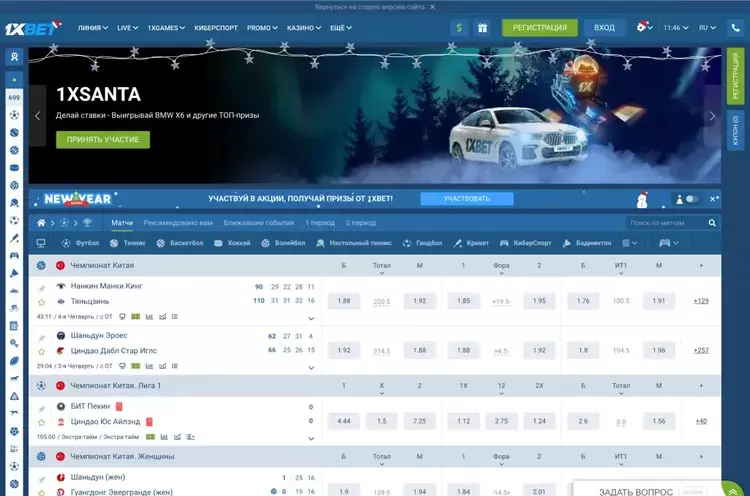Viewport: 750px width, 496px height.
Task: Click the green РЕГИСТРАЦИЯ button in header
Action: coord(540,28)
